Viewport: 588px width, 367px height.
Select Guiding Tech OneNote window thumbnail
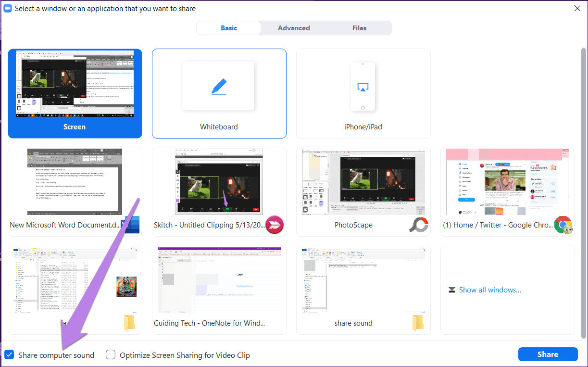click(x=219, y=284)
